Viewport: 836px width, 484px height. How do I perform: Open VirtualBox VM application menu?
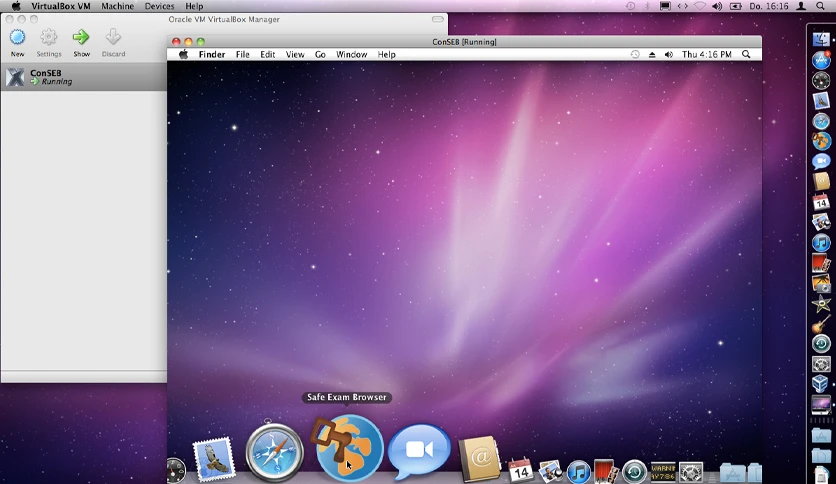pos(61,6)
